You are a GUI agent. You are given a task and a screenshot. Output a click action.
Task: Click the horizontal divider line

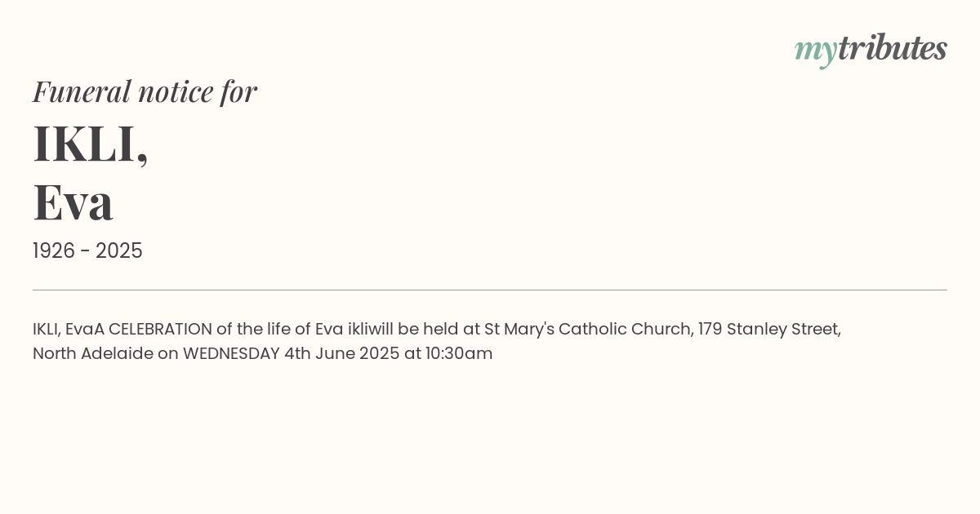point(490,290)
